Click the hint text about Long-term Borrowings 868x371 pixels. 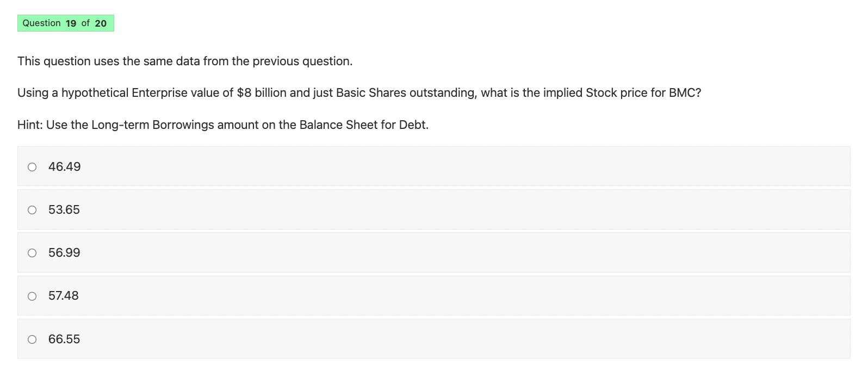click(222, 125)
